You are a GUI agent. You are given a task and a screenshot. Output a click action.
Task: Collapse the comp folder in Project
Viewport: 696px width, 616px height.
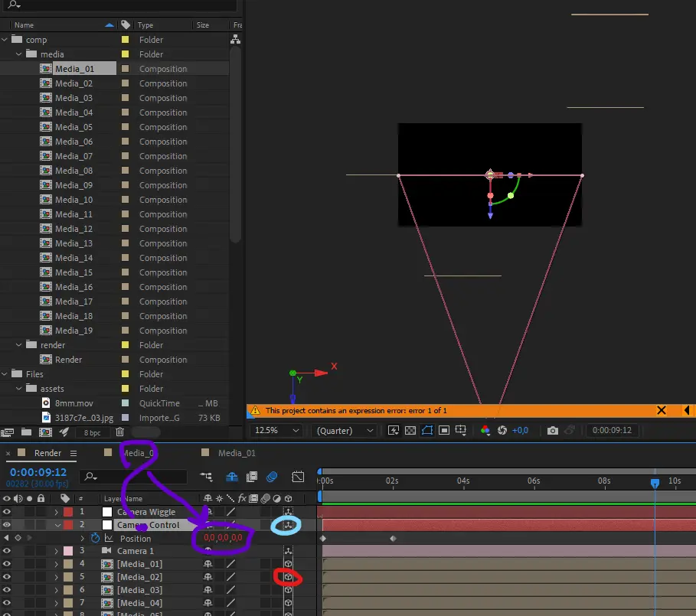coord(5,40)
